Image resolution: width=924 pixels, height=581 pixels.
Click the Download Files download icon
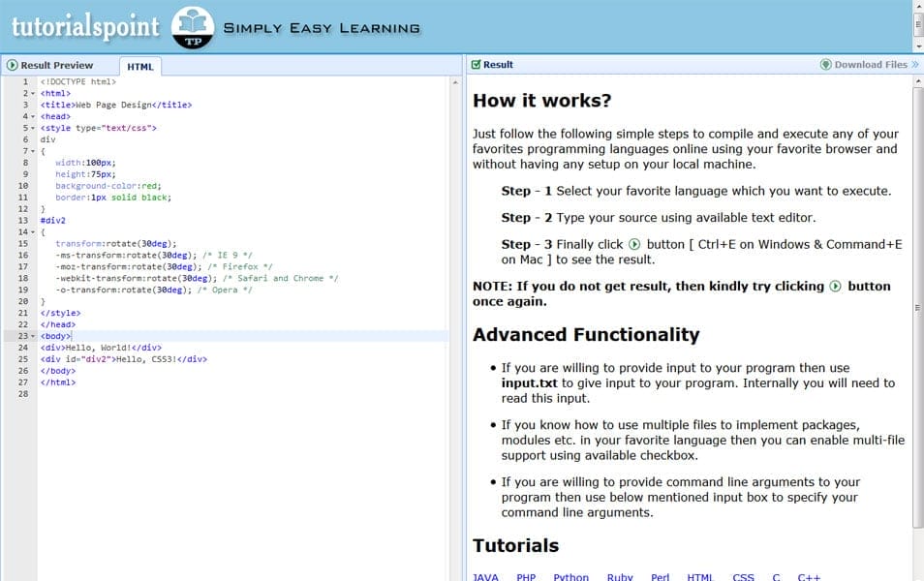[x=824, y=65]
